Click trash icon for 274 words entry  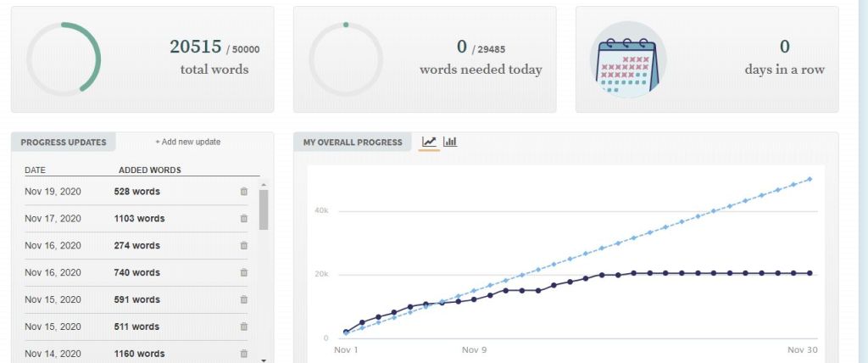[244, 246]
